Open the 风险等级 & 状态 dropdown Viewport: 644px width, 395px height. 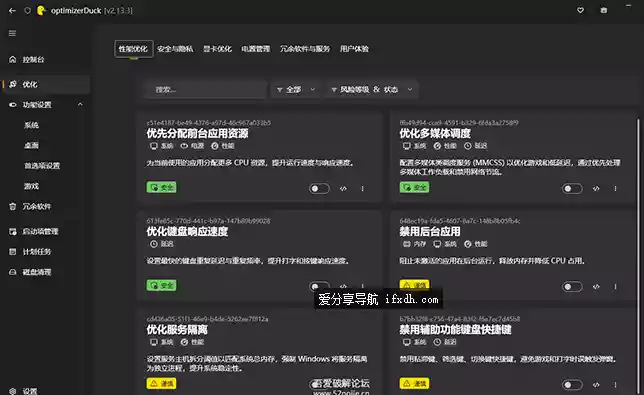click(371, 90)
